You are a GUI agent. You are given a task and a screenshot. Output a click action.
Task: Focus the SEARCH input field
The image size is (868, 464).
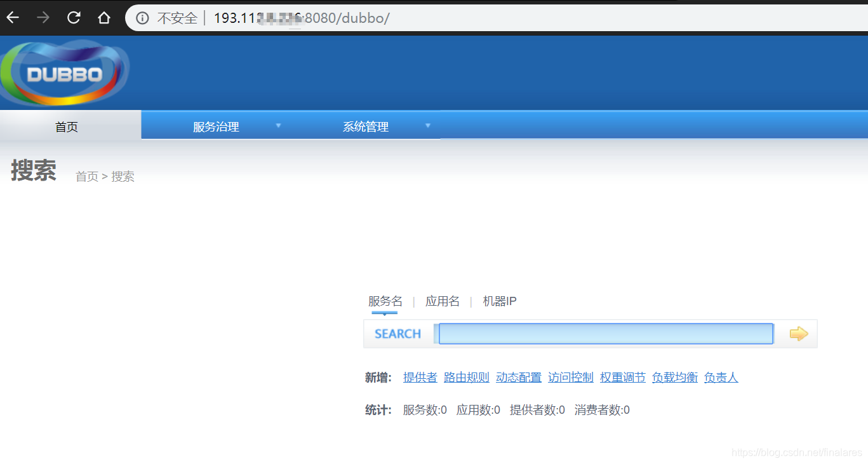pyautogui.click(x=606, y=334)
